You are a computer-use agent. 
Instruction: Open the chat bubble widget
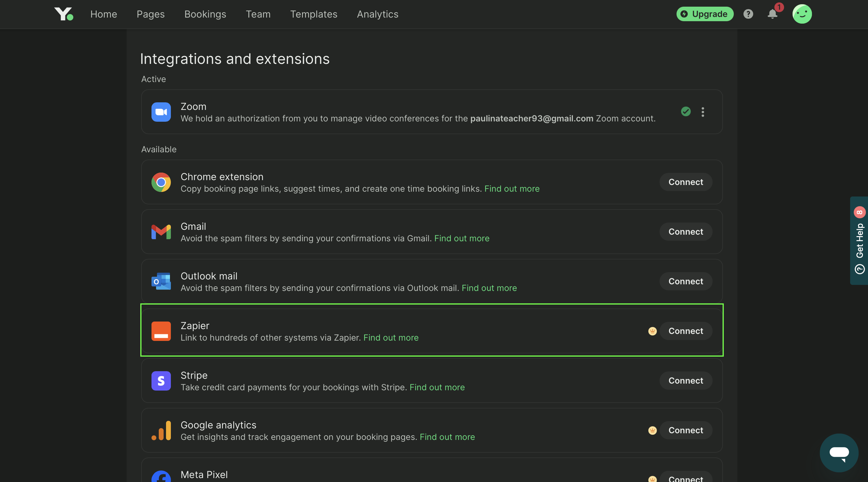(x=839, y=452)
